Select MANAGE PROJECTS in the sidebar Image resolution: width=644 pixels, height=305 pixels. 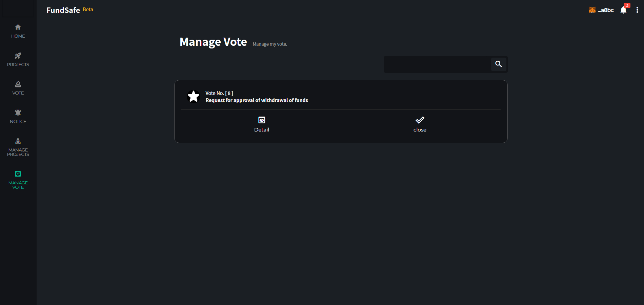pos(18,147)
